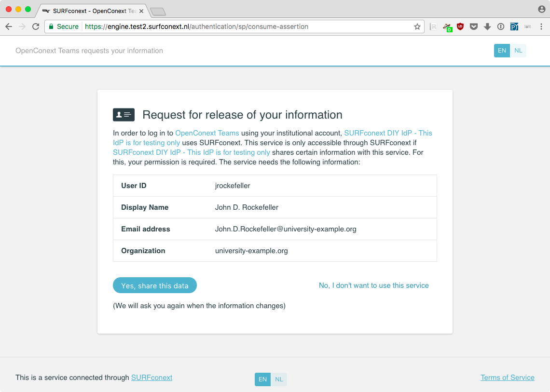Screen dimensions: 550x392
Task: Click the heading Request for release of your information
Action: [242, 115]
